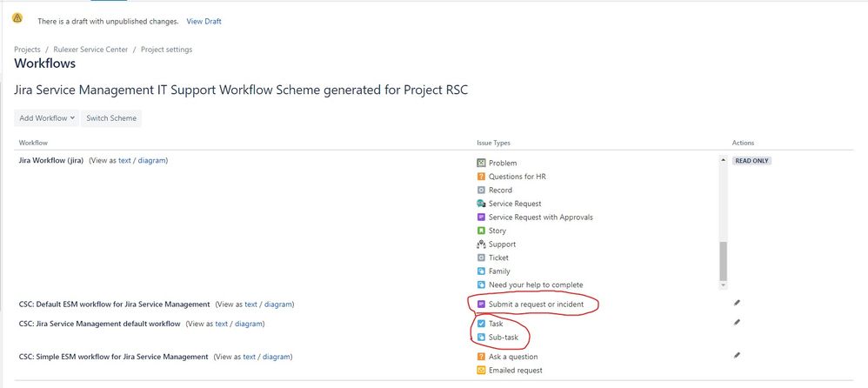
Task: Edit CSC: Jira Service Management default workflow pencil
Action: coord(737,322)
